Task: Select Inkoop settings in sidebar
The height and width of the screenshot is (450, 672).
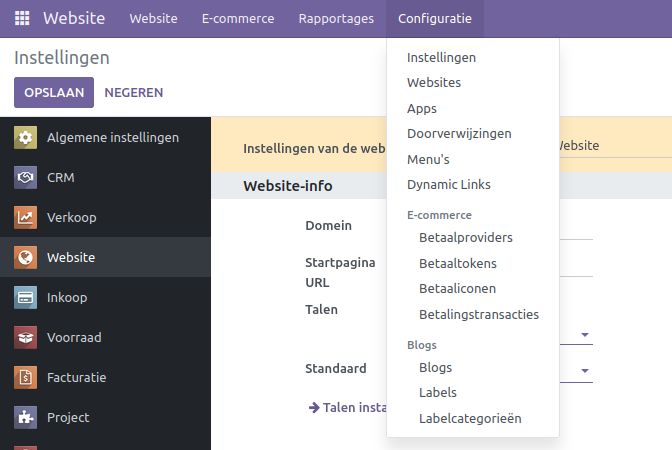Action: [x=105, y=297]
